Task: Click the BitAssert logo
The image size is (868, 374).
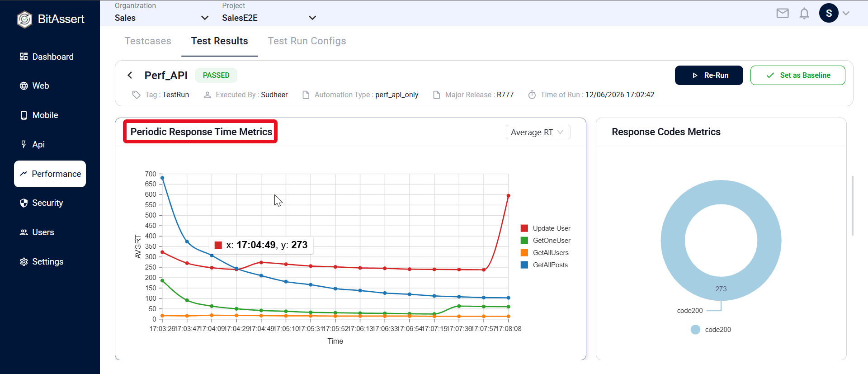Action: (24, 19)
